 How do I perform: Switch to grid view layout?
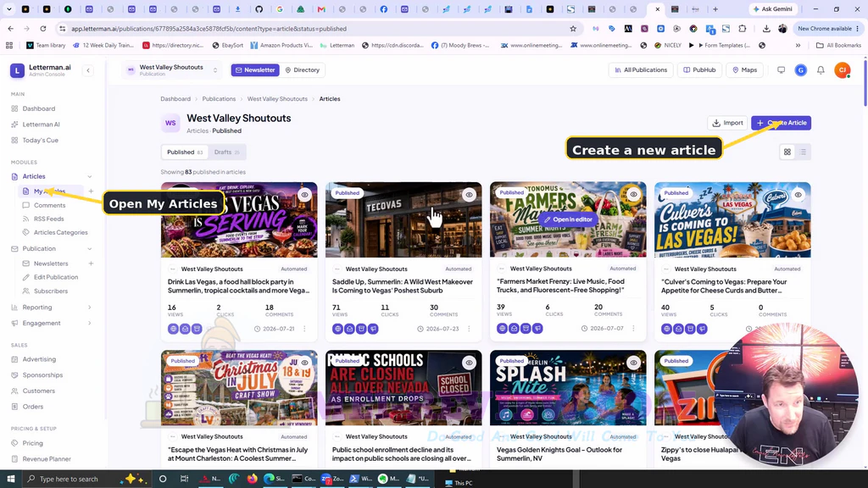(x=787, y=152)
